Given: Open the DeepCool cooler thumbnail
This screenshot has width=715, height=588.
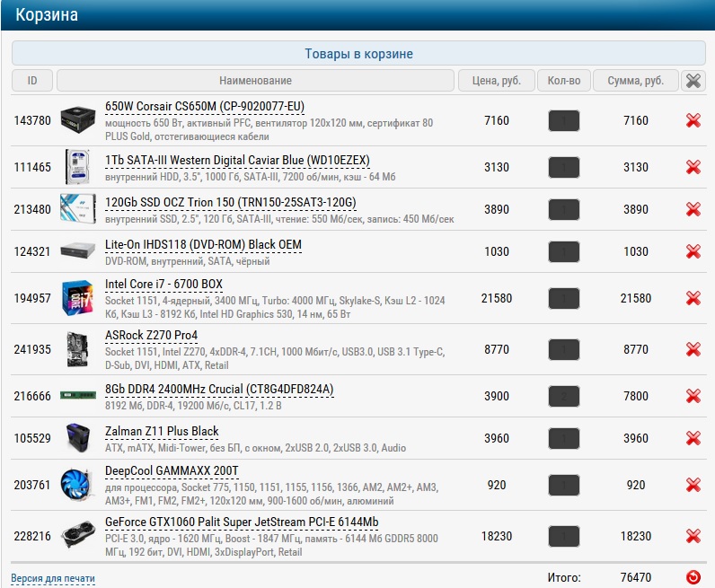Looking at the screenshot, I should tap(77, 485).
